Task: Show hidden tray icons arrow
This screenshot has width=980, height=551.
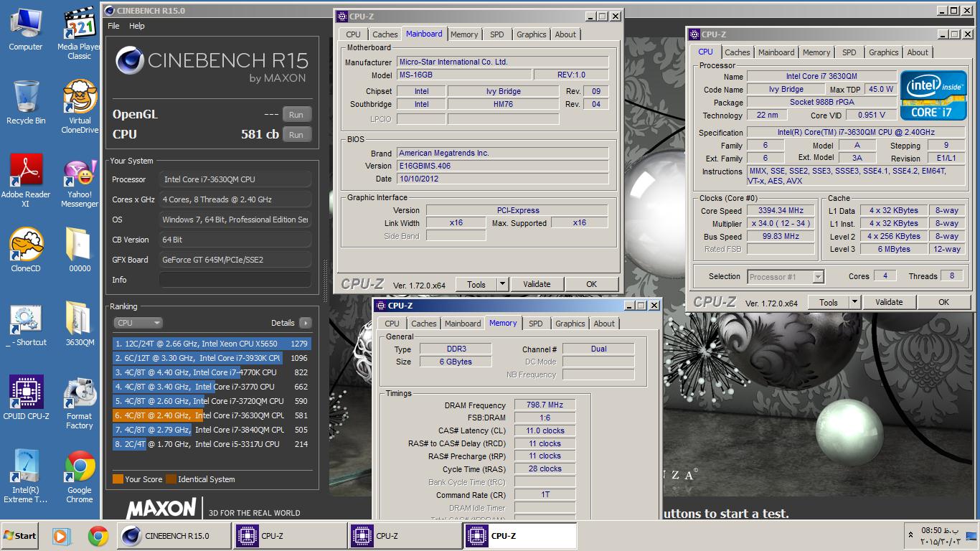Action: (x=910, y=535)
